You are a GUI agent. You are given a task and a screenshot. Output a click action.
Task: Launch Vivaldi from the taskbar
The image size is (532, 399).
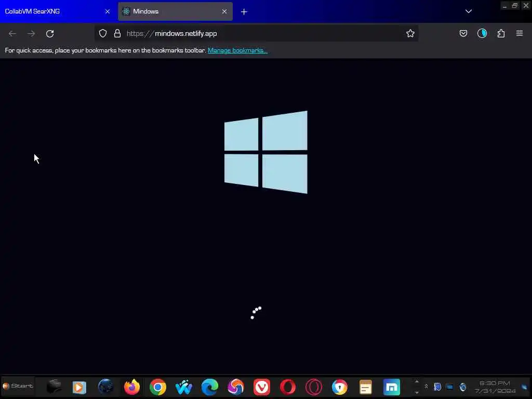[x=262, y=387]
